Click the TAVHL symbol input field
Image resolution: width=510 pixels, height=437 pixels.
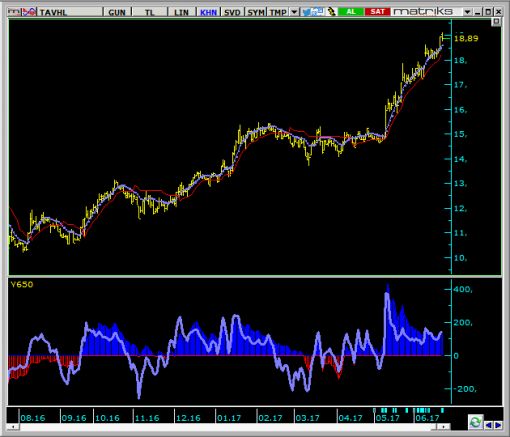click(70, 12)
